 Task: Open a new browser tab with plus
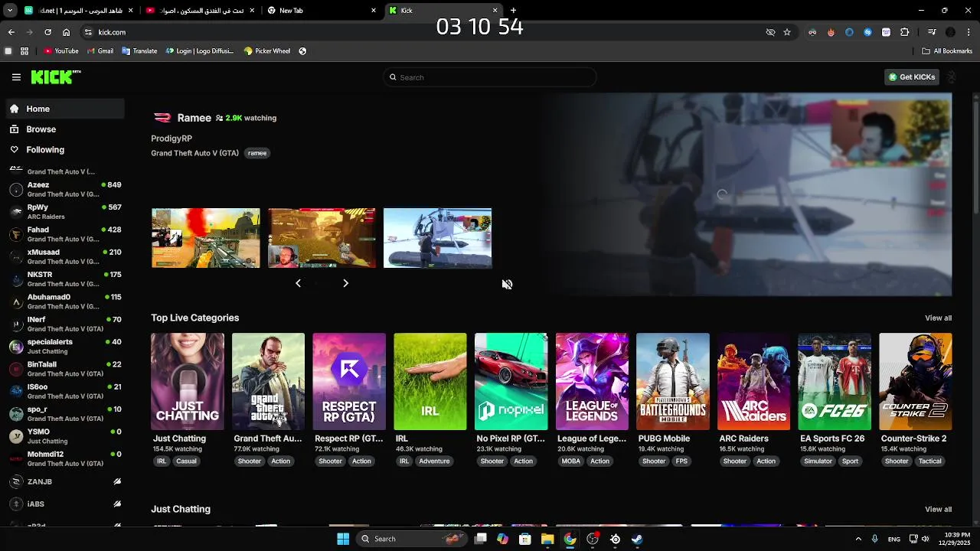point(513,11)
